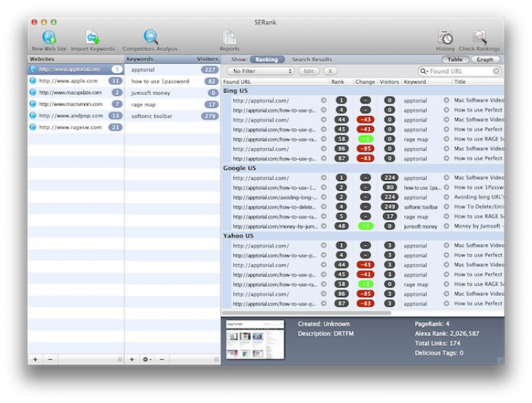Click the X filter remove button
The width and height of the screenshot is (532, 403).
coord(330,71)
